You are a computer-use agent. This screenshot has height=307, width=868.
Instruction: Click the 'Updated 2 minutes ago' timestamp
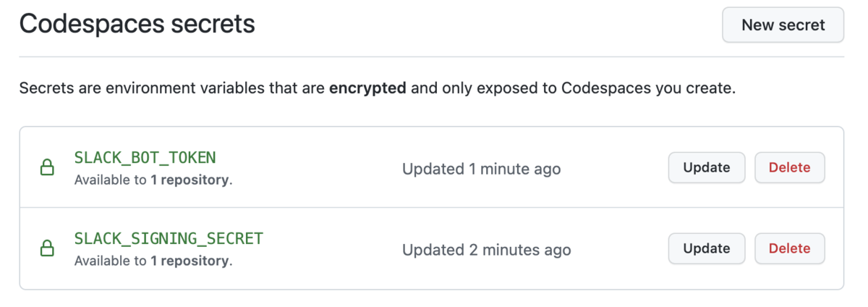(x=486, y=250)
